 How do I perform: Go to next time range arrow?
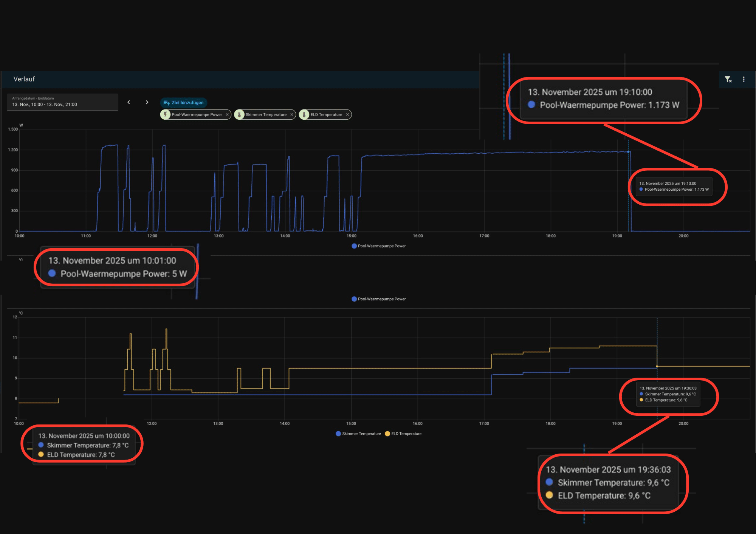point(147,102)
